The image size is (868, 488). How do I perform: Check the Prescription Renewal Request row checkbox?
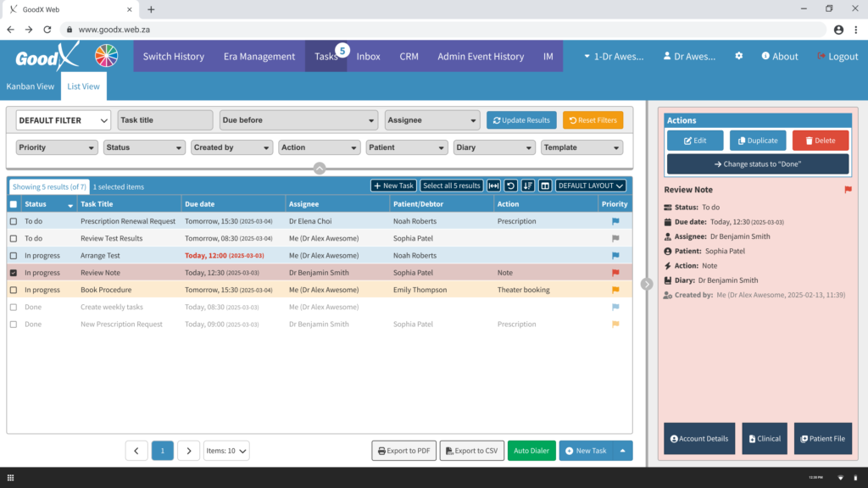tap(14, 221)
